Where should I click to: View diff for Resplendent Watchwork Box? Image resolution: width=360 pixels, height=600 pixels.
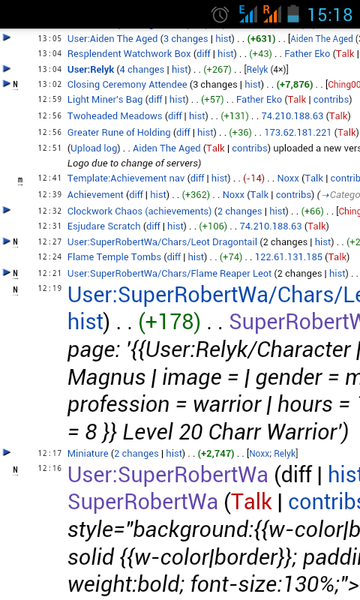coord(203,54)
